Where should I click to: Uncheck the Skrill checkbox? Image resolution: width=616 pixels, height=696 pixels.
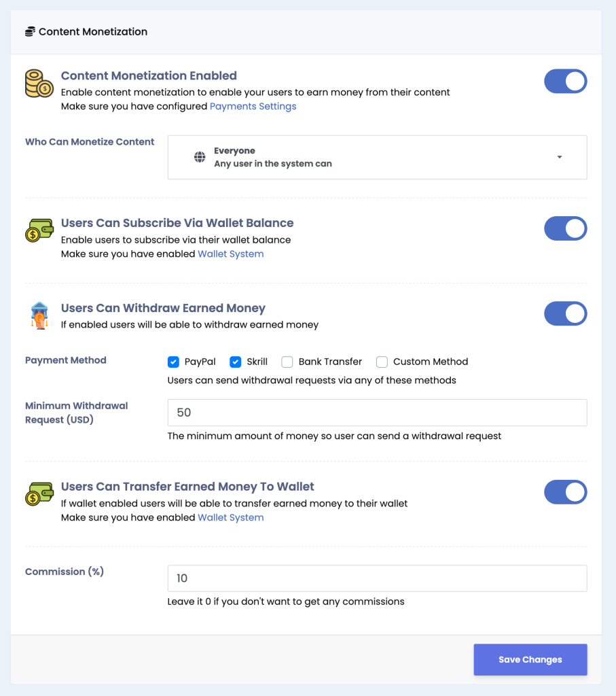point(236,362)
